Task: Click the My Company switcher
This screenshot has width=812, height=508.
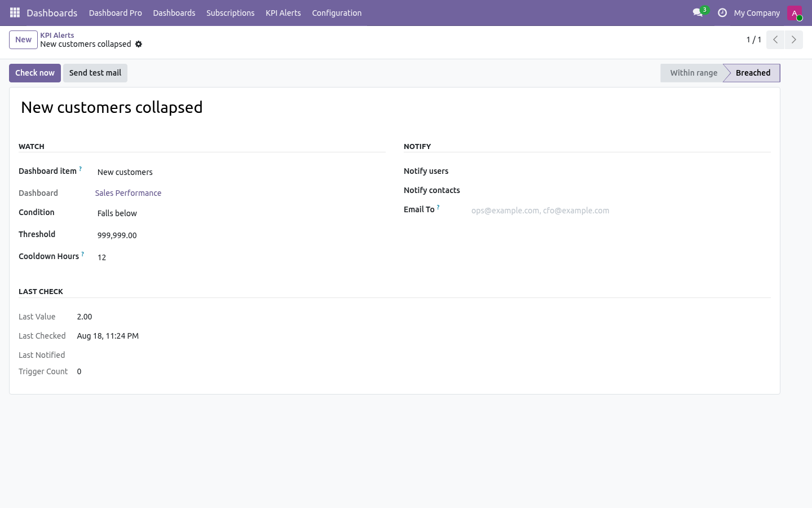Action: (757, 13)
